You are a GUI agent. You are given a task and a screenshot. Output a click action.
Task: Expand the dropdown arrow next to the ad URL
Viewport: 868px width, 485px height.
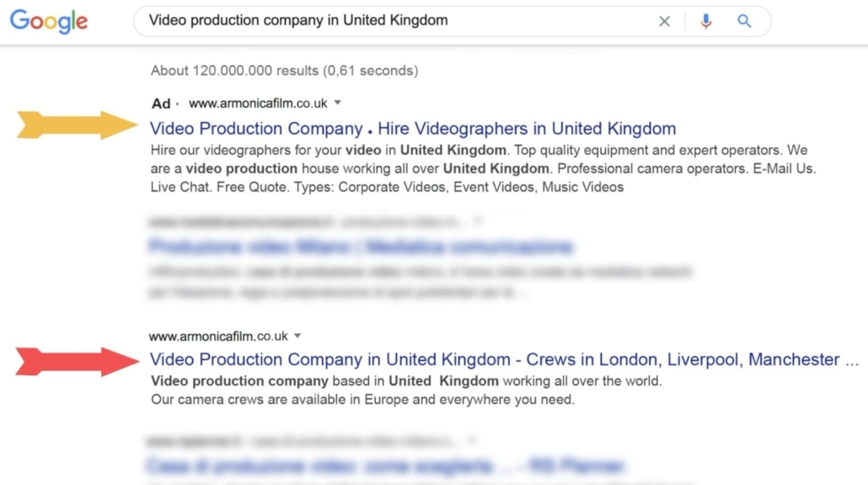338,103
